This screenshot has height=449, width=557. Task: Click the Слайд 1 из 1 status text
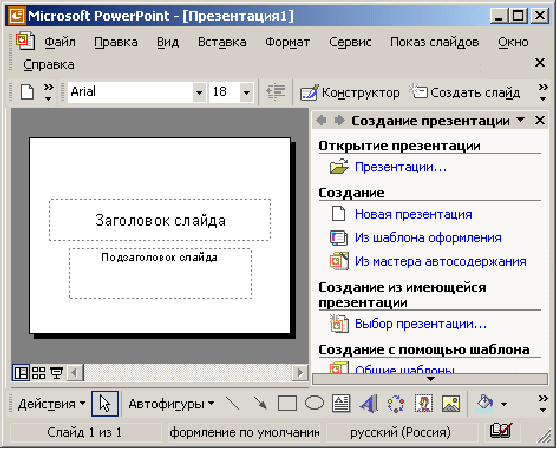pos(85,432)
